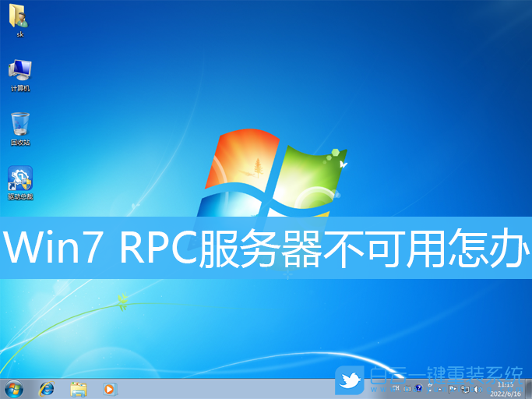Open the language bar options arrow
Screen dimensions: 532x399
click(x=430, y=390)
